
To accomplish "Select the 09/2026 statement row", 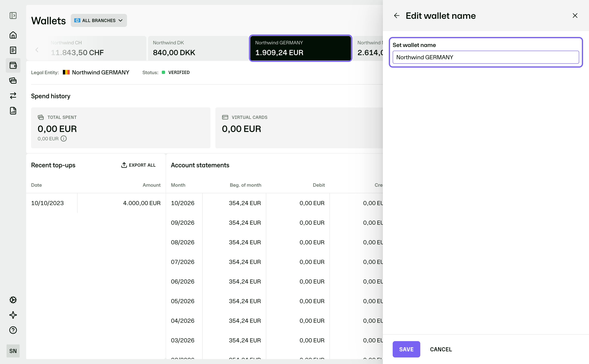I will pos(277,223).
